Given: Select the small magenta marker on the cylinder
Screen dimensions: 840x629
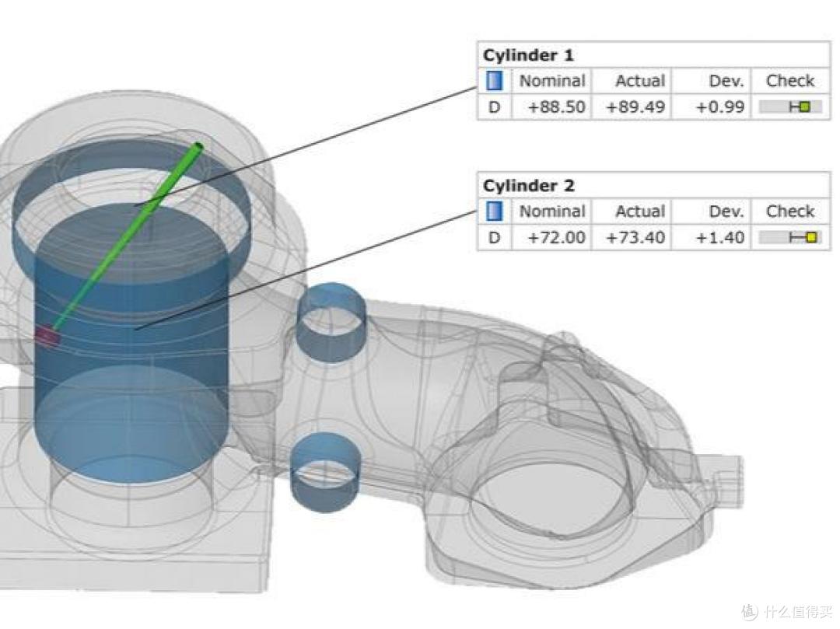Looking at the screenshot, I should coord(47,336).
